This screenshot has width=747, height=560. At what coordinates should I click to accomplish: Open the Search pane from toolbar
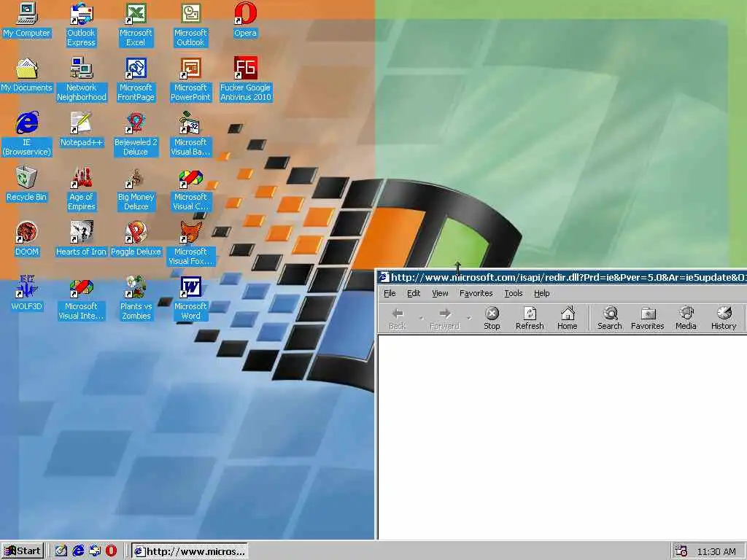pos(610,318)
